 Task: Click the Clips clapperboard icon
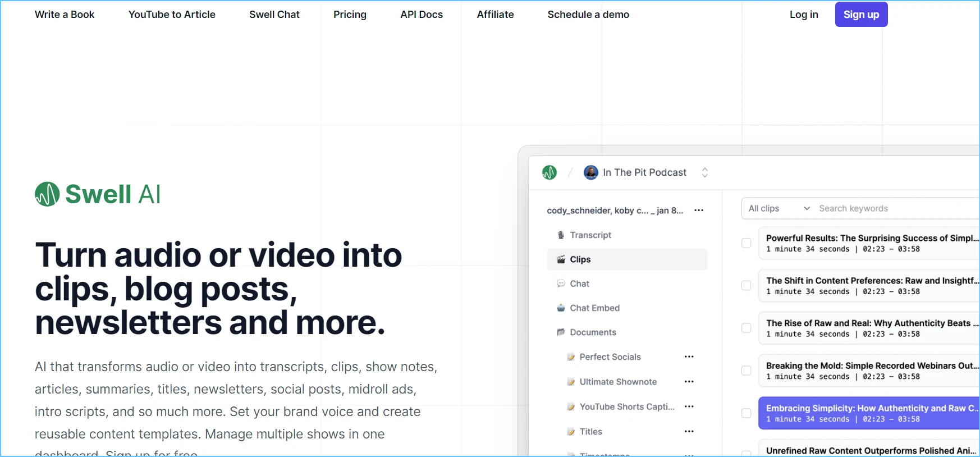pos(561,259)
